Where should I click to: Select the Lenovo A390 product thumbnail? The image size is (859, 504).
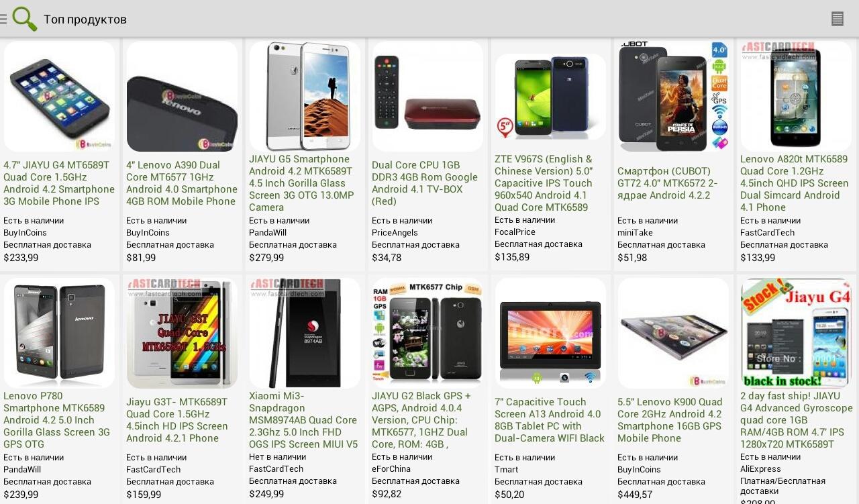[x=182, y=97]
